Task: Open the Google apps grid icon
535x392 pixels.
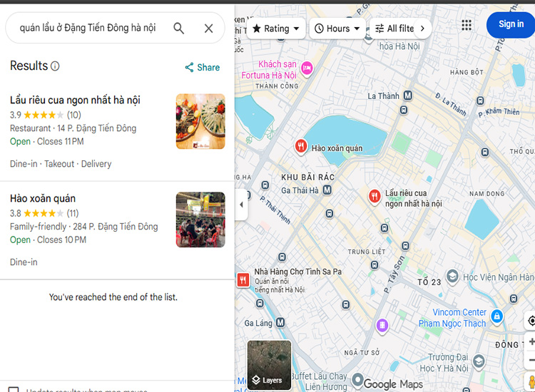Action: (x=466, y=25)
